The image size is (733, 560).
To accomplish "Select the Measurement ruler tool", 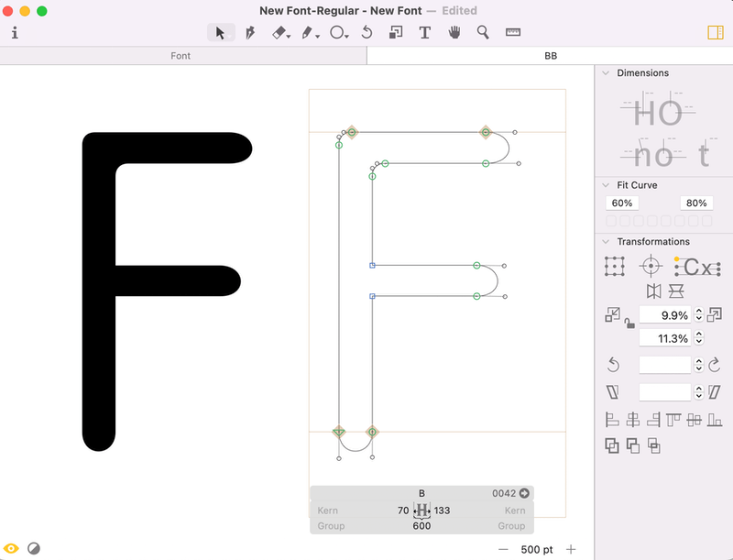I will [512, 32].
